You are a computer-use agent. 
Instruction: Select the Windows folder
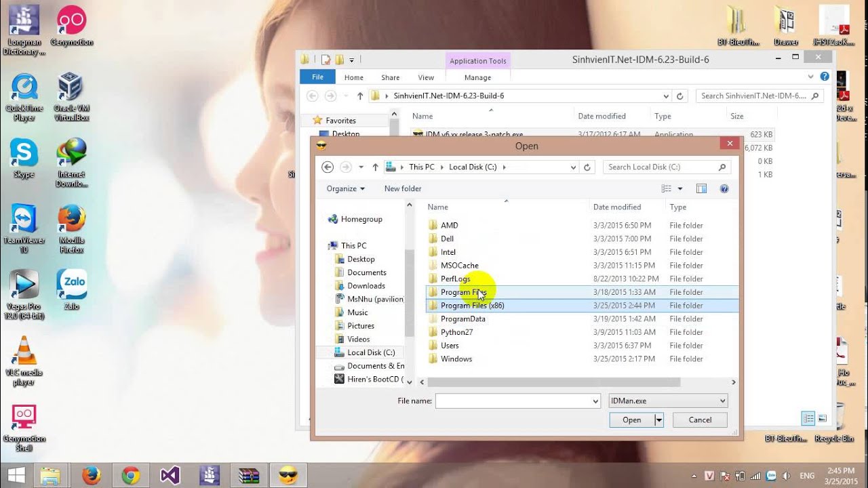(582, 359)
